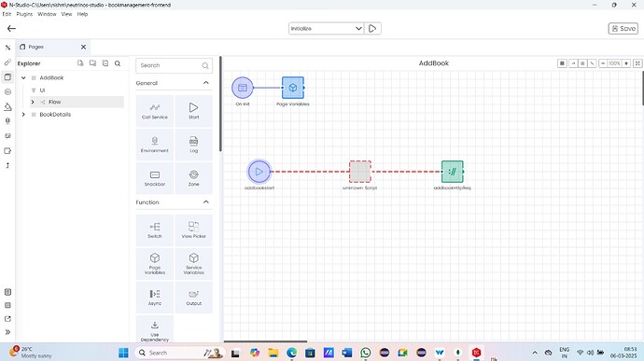Image resolution: width=644 pixels, height=361 pixels.
Task: Pick the Zone node in the palette
Action: (193, 178)
